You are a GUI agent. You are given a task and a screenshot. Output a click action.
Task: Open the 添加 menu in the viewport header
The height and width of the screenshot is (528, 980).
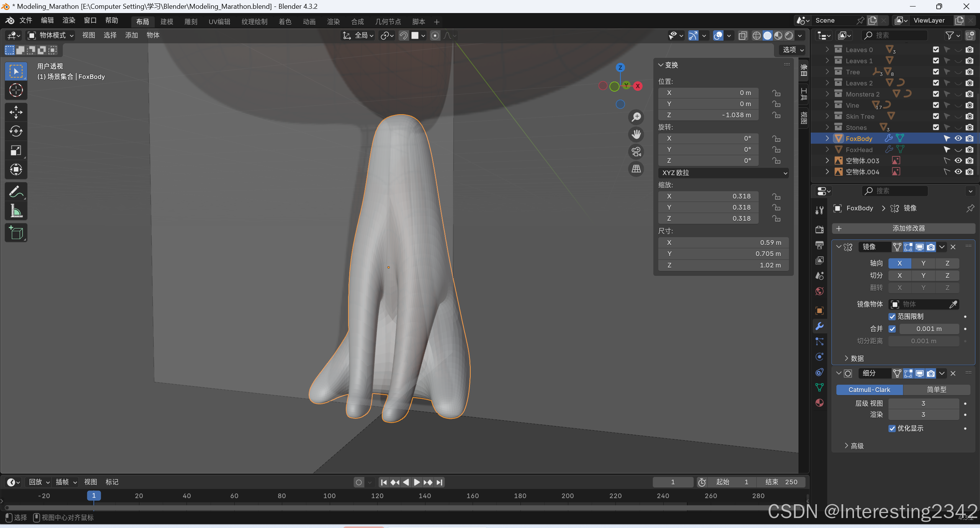point(131,35)
